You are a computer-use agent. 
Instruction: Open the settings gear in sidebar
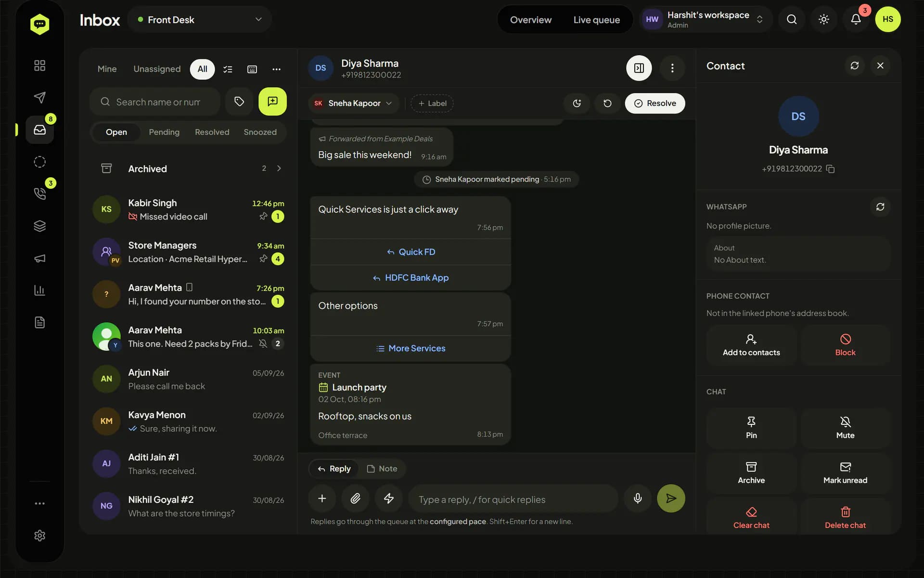39,536
